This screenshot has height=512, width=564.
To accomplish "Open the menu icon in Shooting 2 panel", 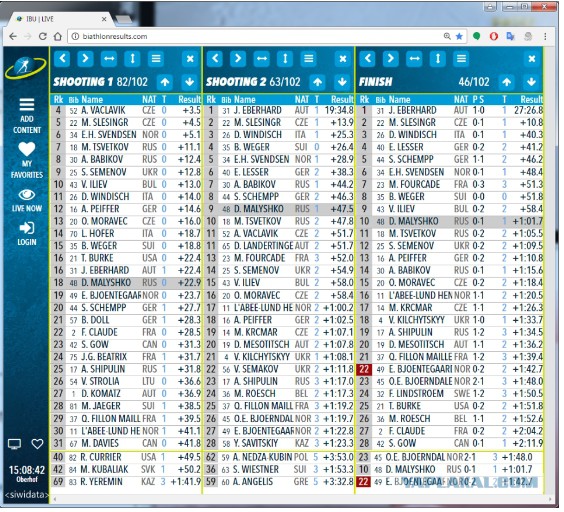I will pos(308,58).
